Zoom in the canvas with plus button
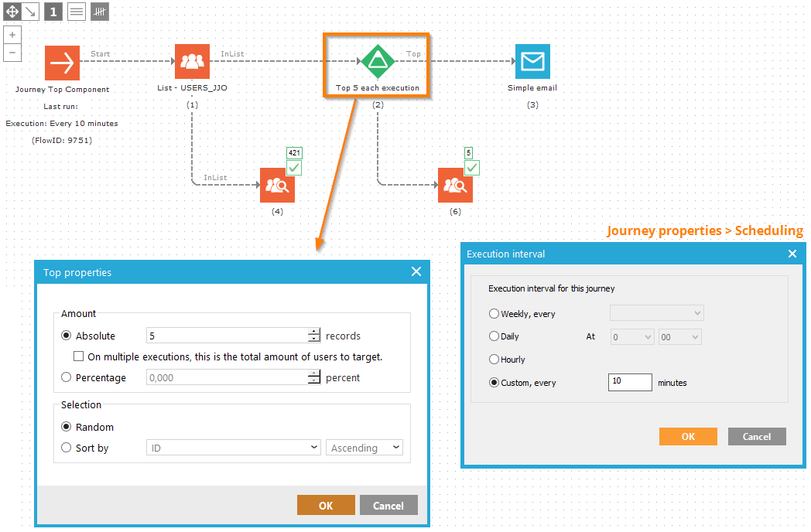Image resolution: width=811 pixels, height=532 pixels. click(12, 36)
